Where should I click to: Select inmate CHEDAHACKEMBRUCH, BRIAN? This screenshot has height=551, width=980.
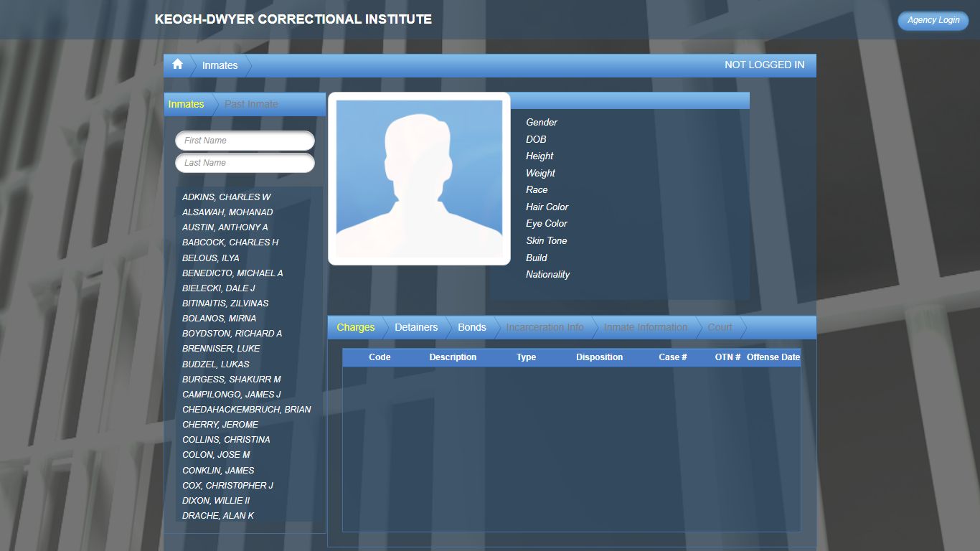point(246,410)
